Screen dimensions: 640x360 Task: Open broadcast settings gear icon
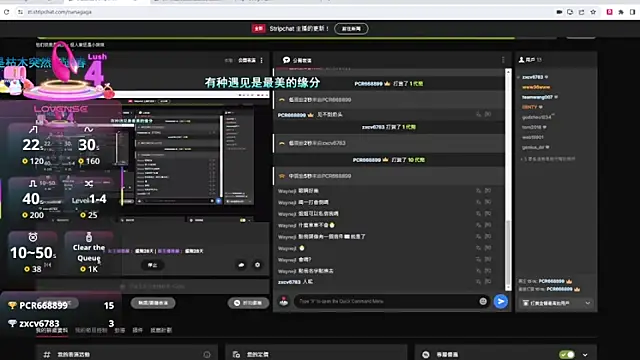[258, 265]
